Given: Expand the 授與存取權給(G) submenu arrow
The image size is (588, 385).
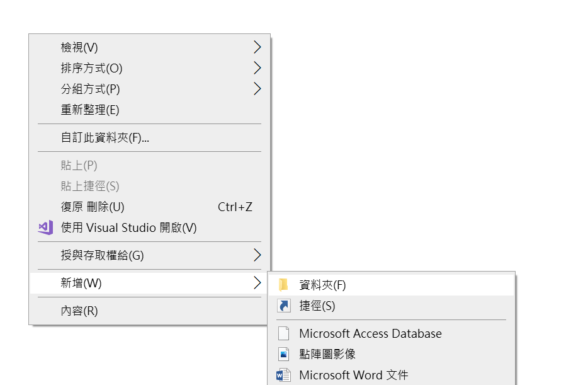Looking at the screenshot, I should point(257,255).
